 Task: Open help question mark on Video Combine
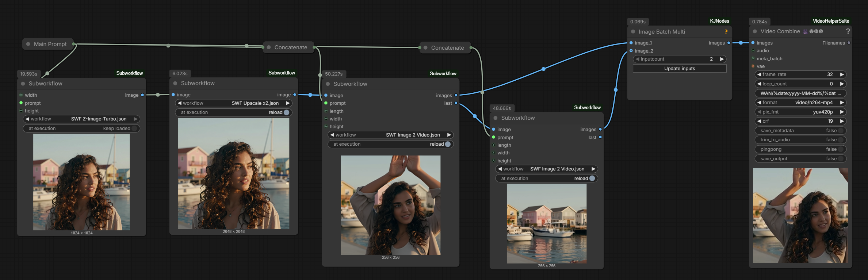point(848,31)
